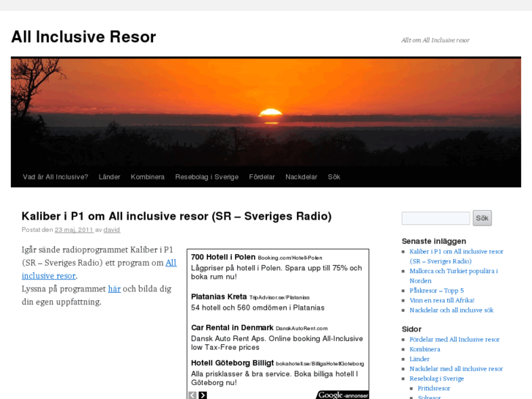Viewport: 532px width, 399px height.
Task: Open 'Nackdelar och all inclusve sök' post
Action: (x=452, y=310)
